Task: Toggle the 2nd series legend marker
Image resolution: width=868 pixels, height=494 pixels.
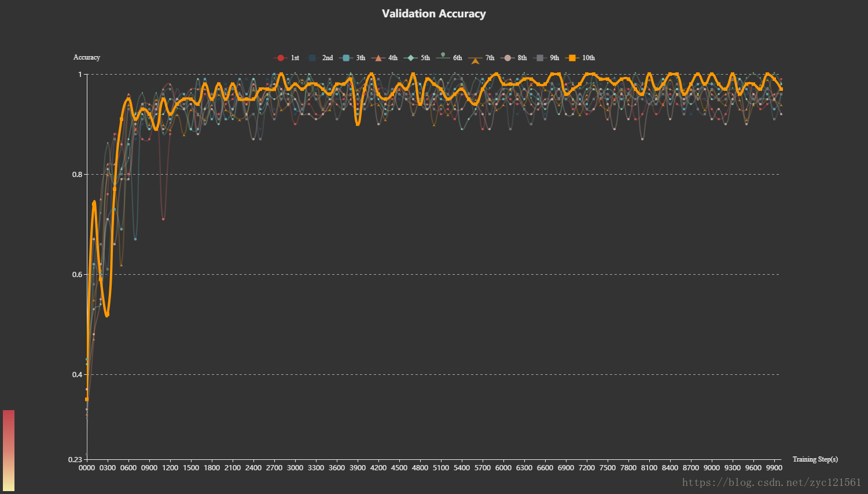Action: pyautogui.click(x=312, y=58)
